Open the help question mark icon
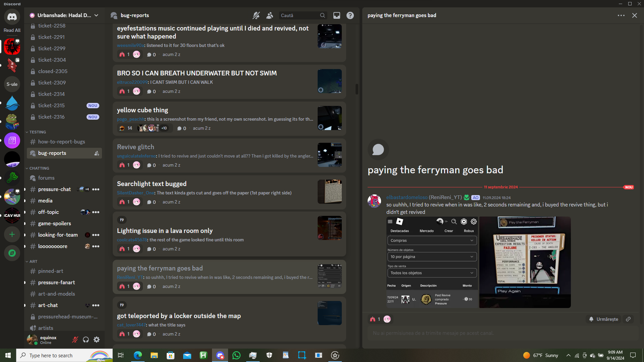 (350, 15)
